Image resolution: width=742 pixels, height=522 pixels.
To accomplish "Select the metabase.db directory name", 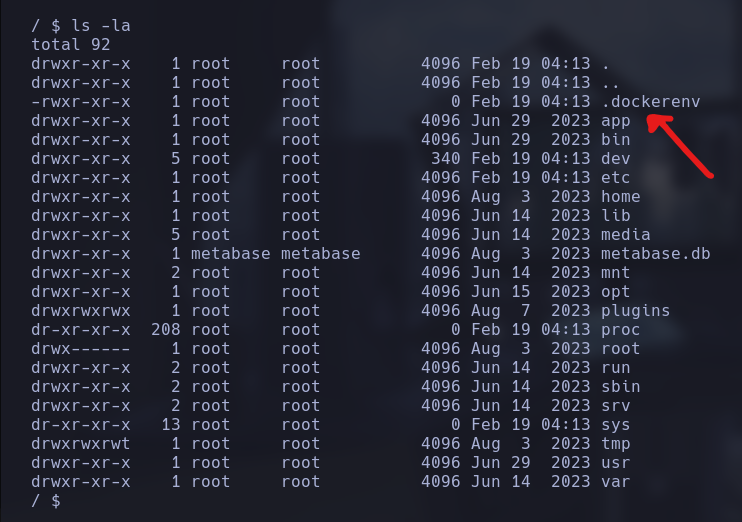I will click(x=655, y=254).
